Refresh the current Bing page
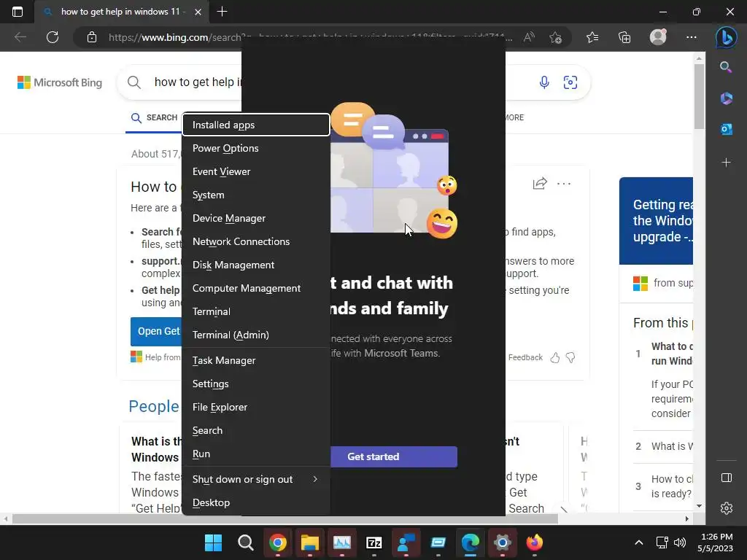Image resolution: width=747 pixels, height=560 pixels. [x=53, y=37]
